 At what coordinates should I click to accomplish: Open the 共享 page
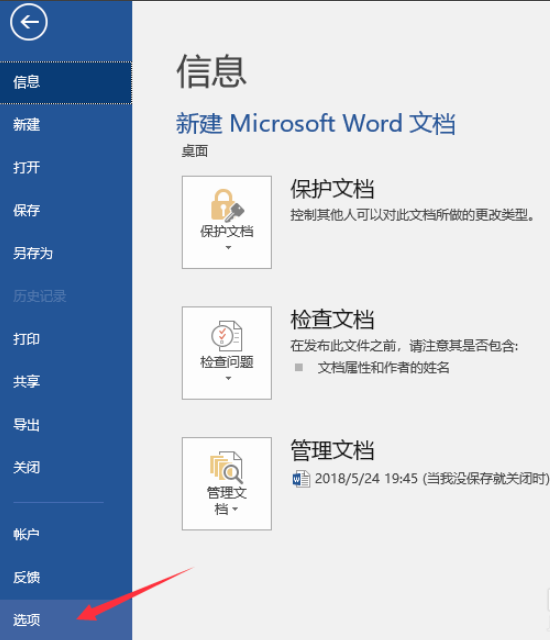66,382
